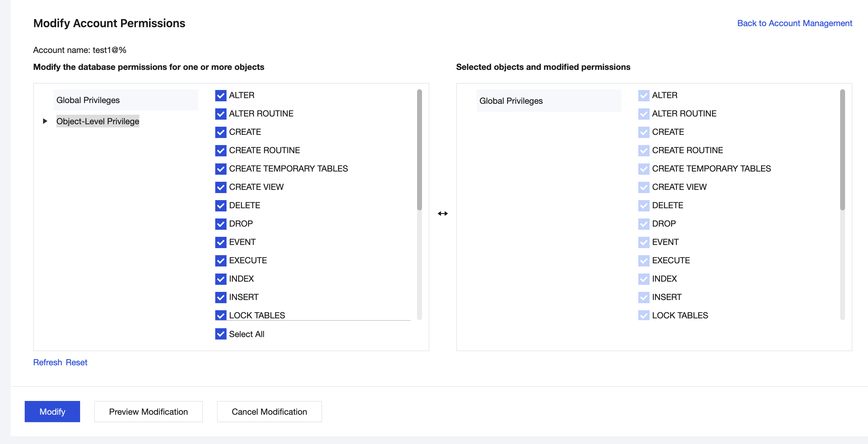Click the Preview Modification button

[x=148, y=412]
